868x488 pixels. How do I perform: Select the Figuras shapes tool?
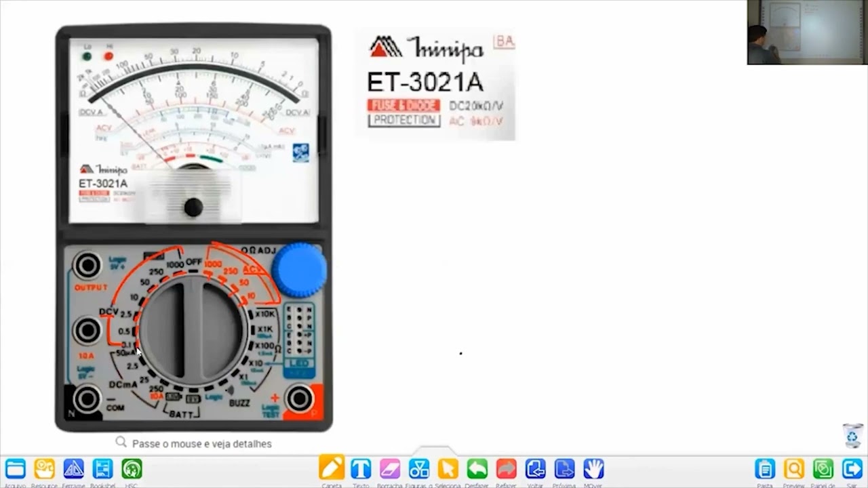(419, 468)
